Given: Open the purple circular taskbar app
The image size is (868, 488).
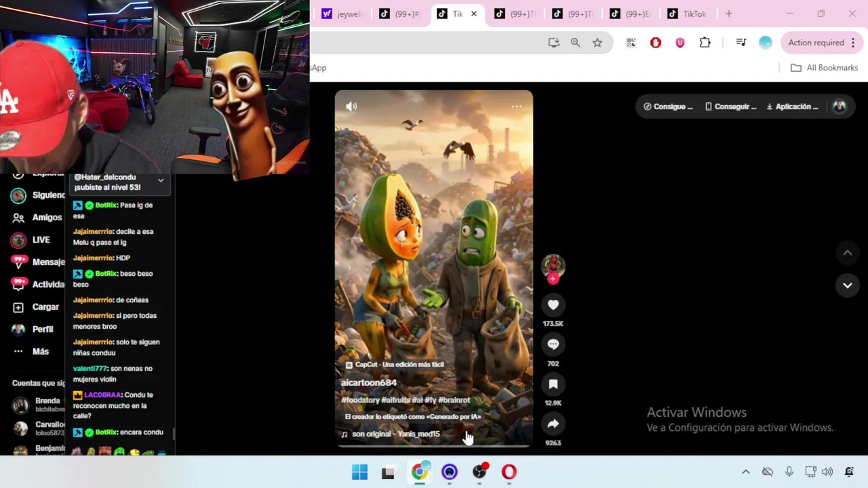Looking at the screenshot, I should (x=450, y=472).
